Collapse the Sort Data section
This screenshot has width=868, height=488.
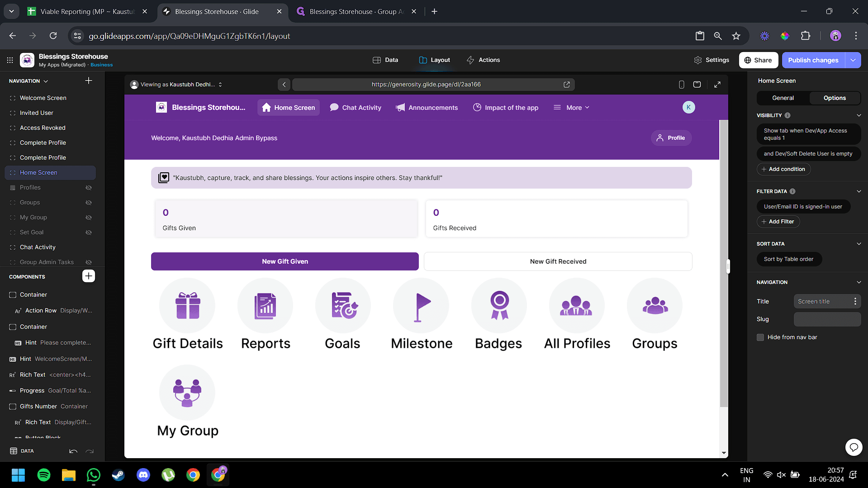(x=859, y=244)
